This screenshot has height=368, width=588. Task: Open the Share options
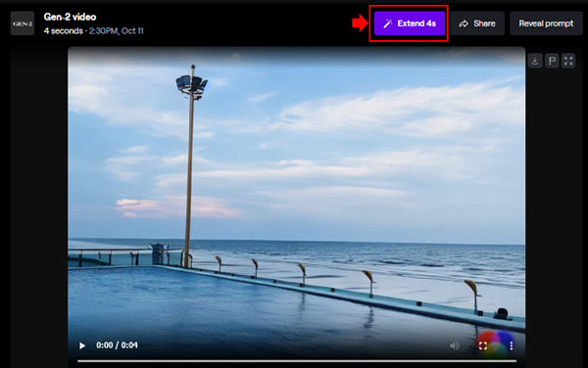[x=477, y=23]
